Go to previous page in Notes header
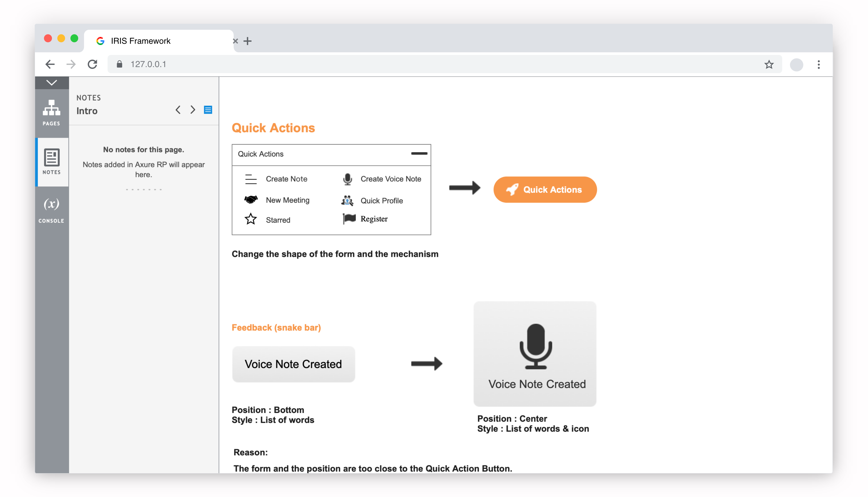Viewport: 868px width, 497px height. [x=178, y=110]
